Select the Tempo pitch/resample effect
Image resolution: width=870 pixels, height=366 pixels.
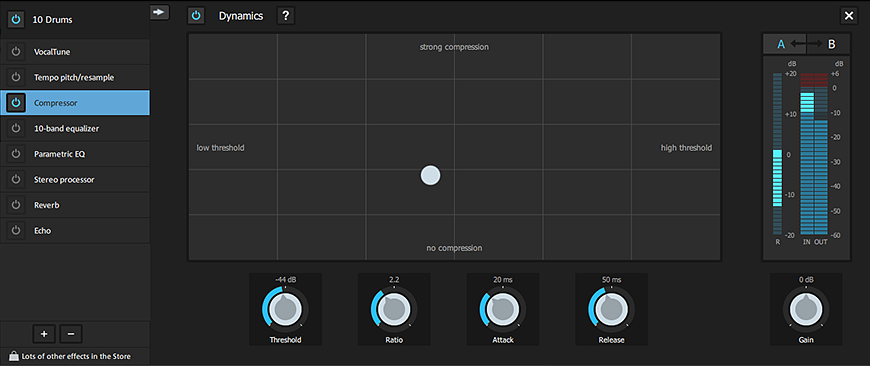[x=75, y=77]
